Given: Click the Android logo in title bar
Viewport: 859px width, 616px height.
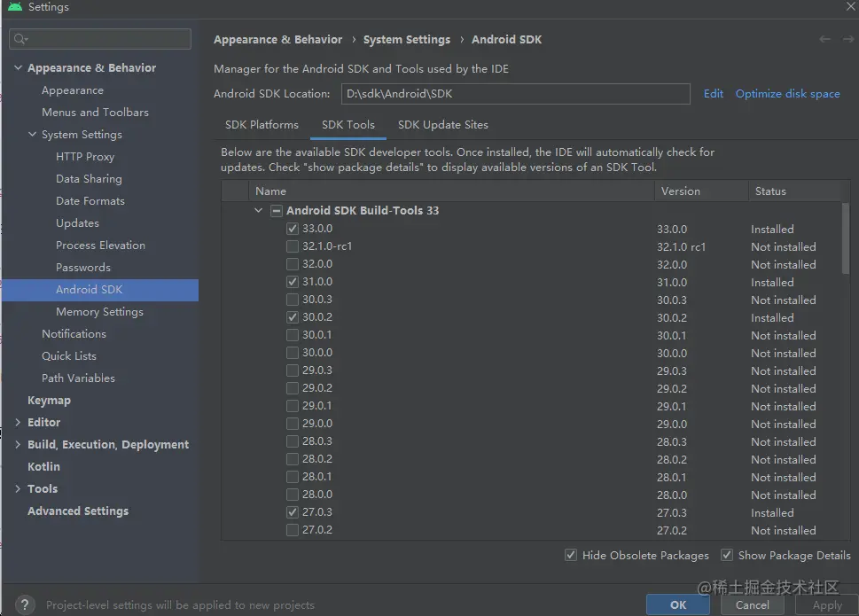Looking at the screenshot, I should coord(14,7).
